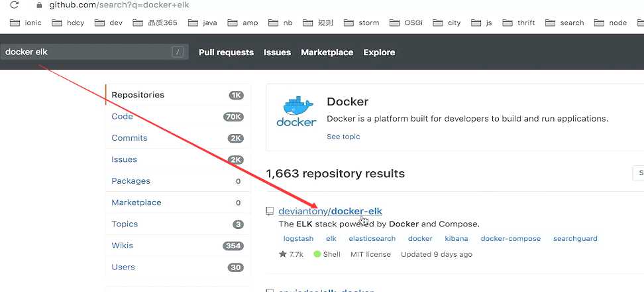Click the slash shortcut key icon in search box

point(178,52)
